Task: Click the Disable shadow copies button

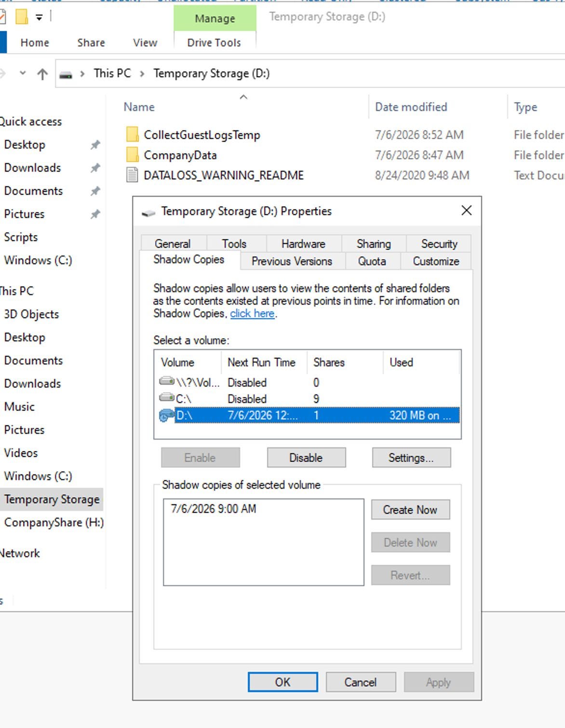Action: tap(306, 458)
